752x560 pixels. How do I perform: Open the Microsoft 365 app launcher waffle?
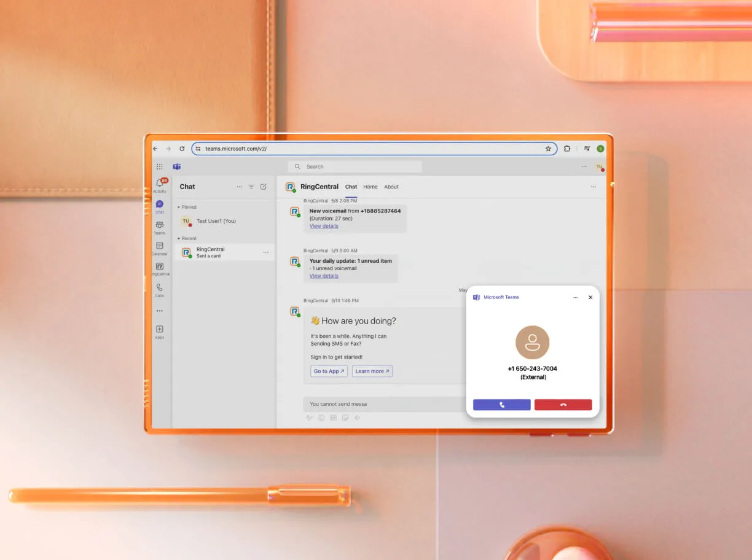coord(159,166)
